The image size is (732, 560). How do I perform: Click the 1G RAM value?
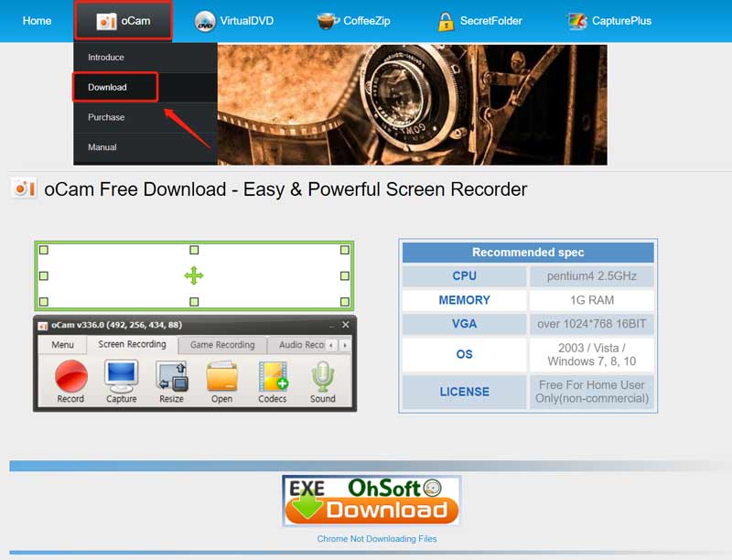coord(591,300)
